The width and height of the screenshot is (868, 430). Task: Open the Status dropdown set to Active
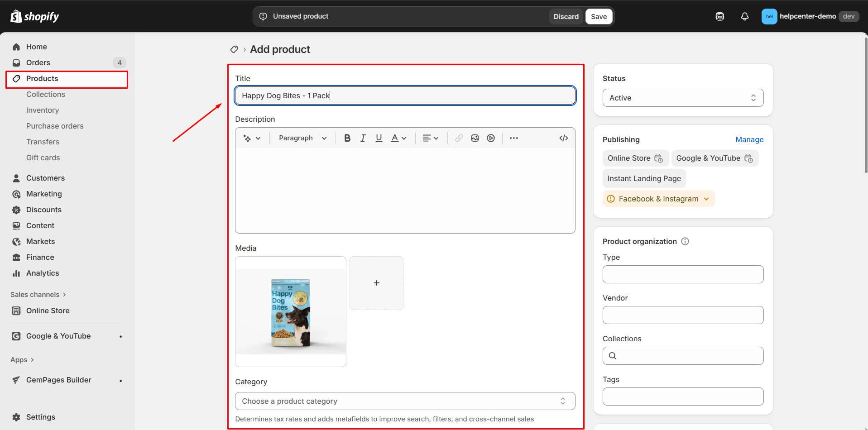click(682, 98)
